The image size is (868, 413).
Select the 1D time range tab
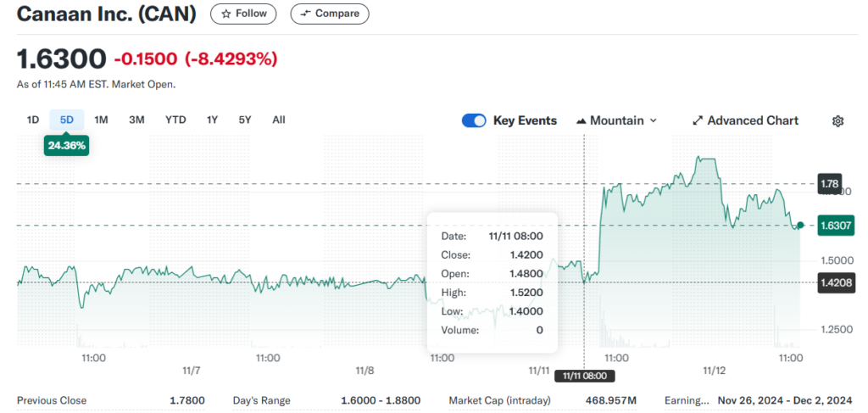click(x=33, y=120)
